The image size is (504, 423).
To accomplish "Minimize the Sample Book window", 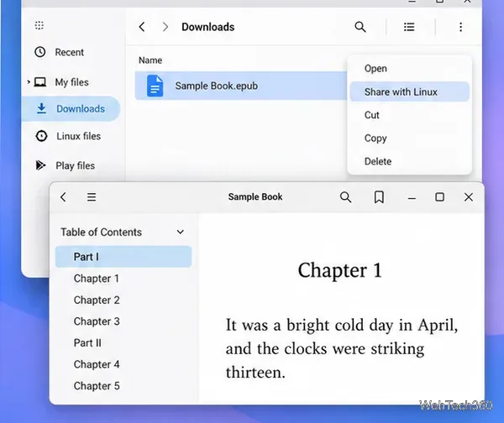I will [x=412, y=198].
